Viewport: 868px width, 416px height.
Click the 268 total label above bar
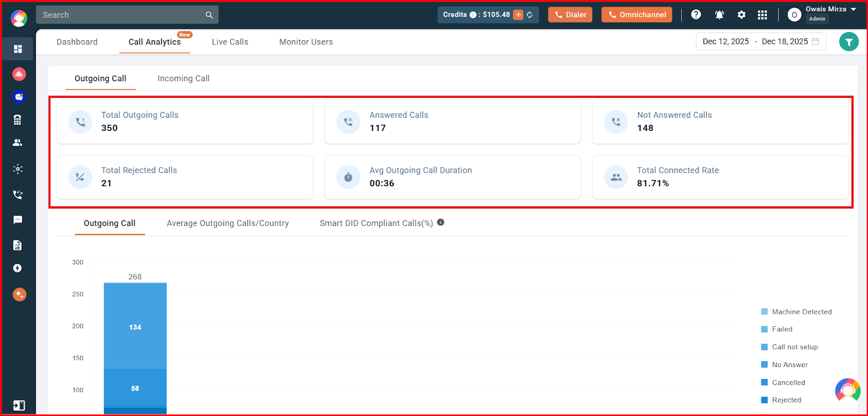(x=135, y=277)
